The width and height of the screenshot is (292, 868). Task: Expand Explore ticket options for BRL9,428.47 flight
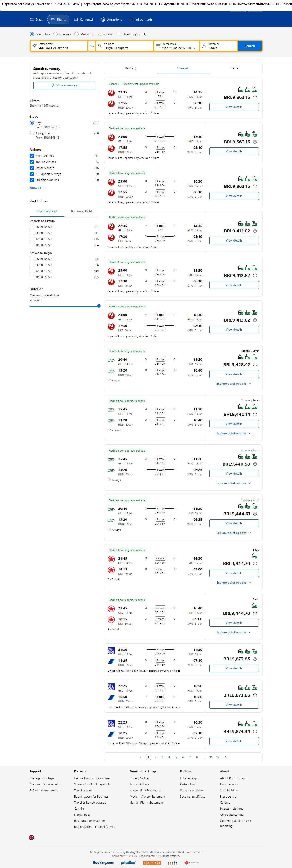(234, 384)
